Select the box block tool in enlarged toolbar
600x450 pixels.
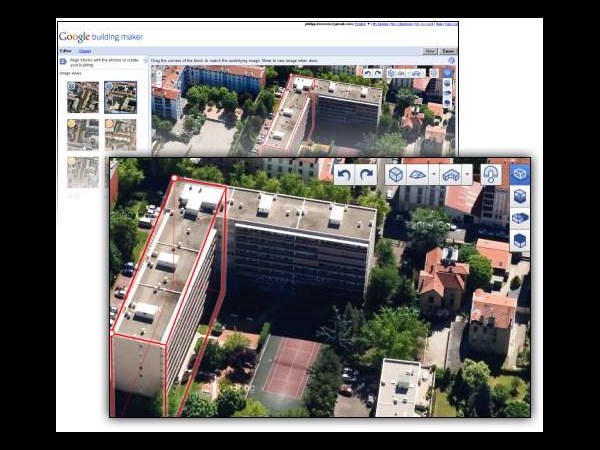tap(396, 175)
